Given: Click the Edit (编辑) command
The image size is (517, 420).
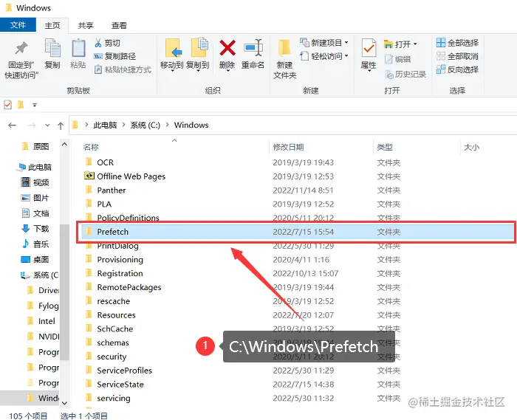Looking at the screenshot, I should click(398, 59).
